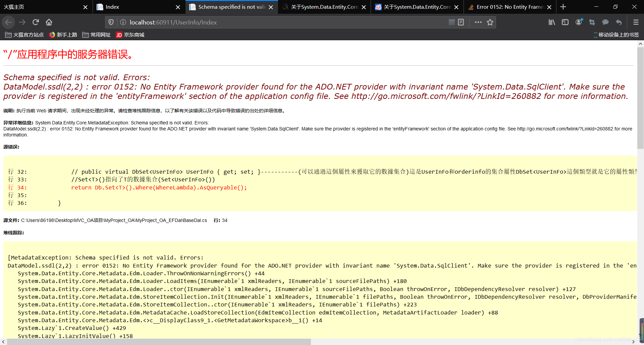The width and height of the screenshot is (644, 345).
Task: Click the QR code icon in address bar
Action: pyautogui.click(x=452, y=22)
